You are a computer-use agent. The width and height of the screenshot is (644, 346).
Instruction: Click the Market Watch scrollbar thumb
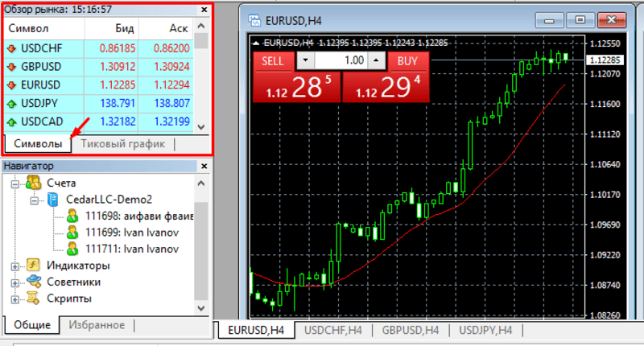200,41
